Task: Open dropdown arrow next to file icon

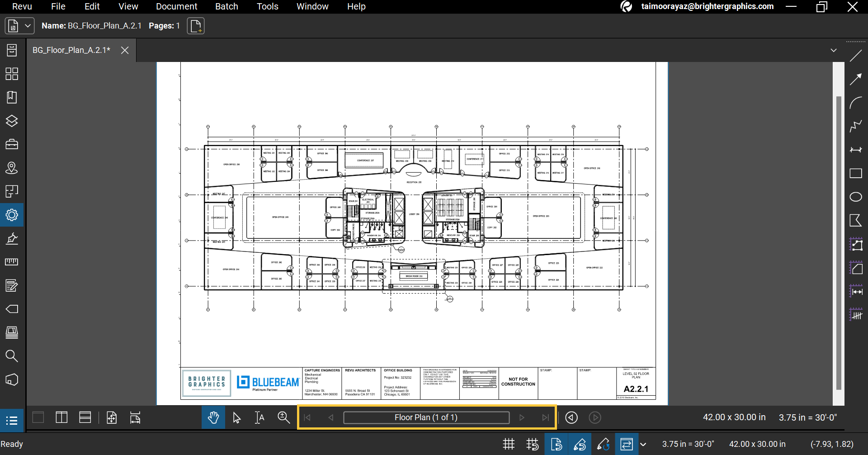Action: coord(28,26)
